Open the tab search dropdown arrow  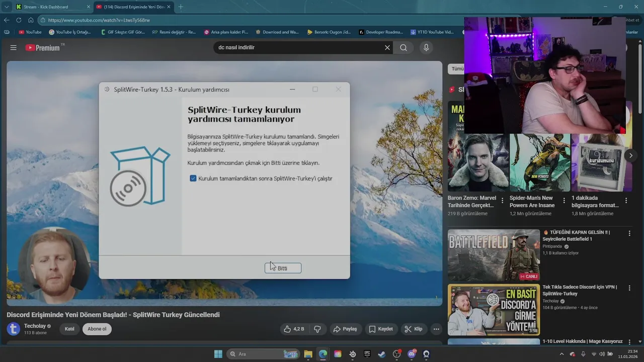(x=7, y=7)
